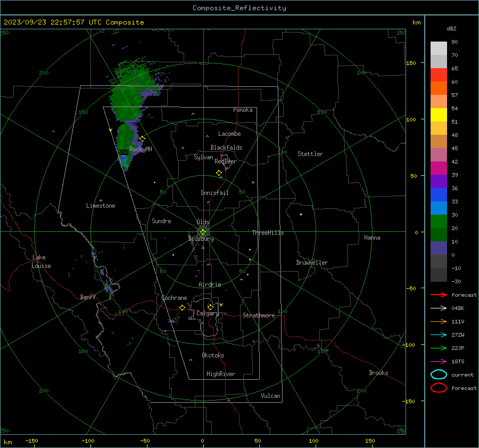Screen dimensions: 479x448
Task: Click the Airdrie label
Action: pos(210,284)
